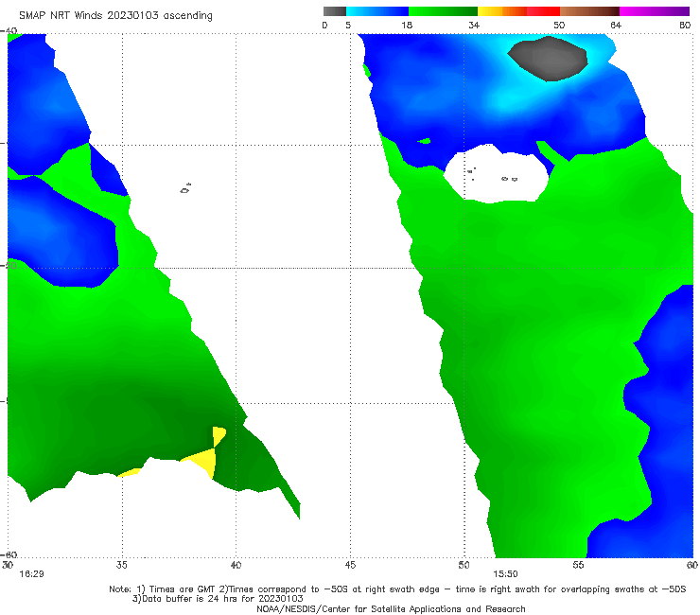Click the color bar label '64'
The width and height of the screenshot is (700, 615).
(x=616, y=25)
